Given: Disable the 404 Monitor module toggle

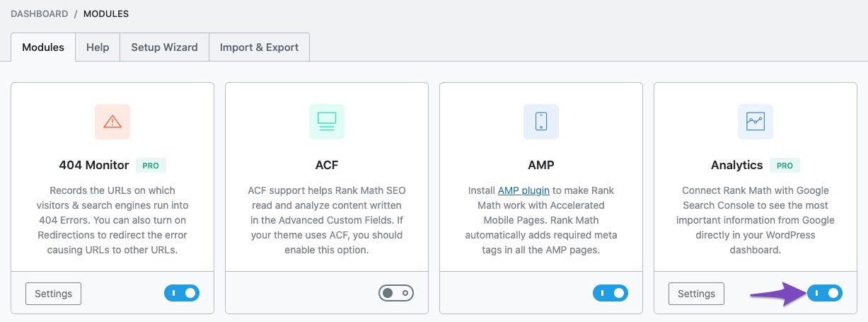Looking at the screenshot, I should (182, 293).
